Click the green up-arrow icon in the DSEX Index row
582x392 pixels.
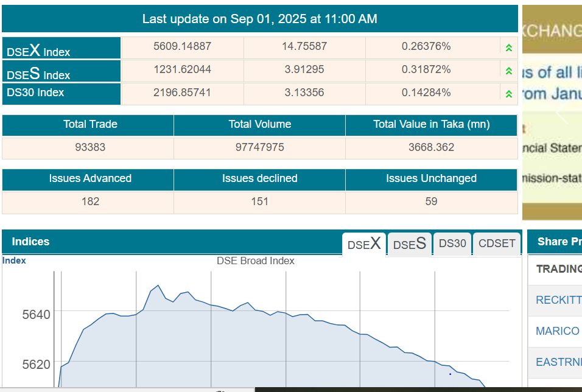(508, 47)
